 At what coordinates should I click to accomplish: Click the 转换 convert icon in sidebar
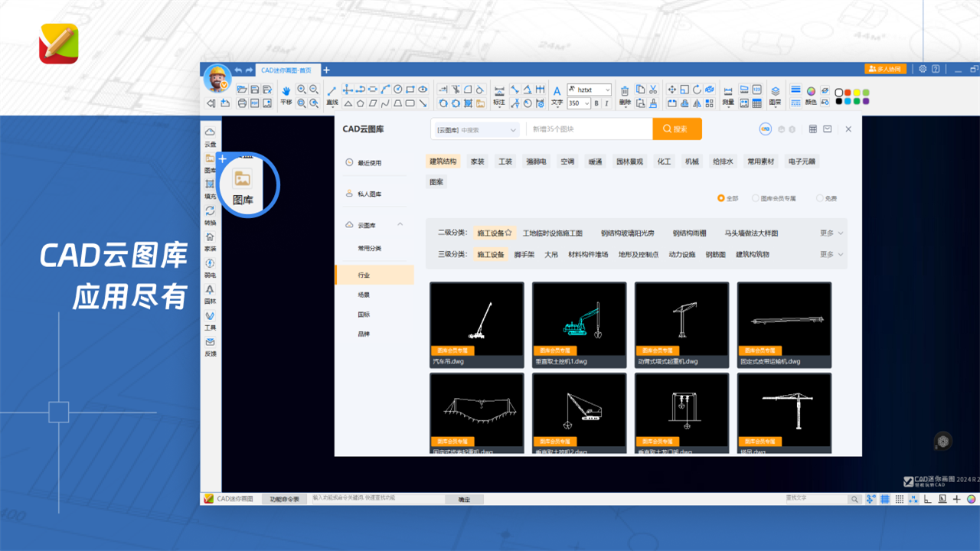point(210,215)
